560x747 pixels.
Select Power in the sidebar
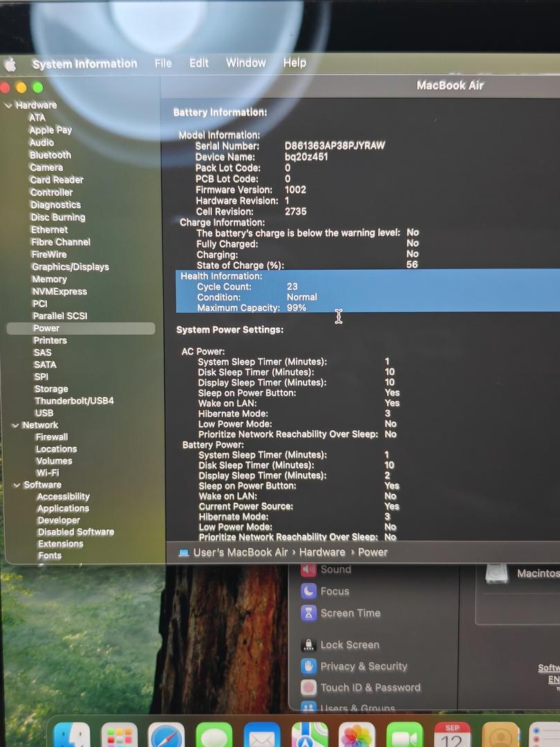[x=81, y=329]
